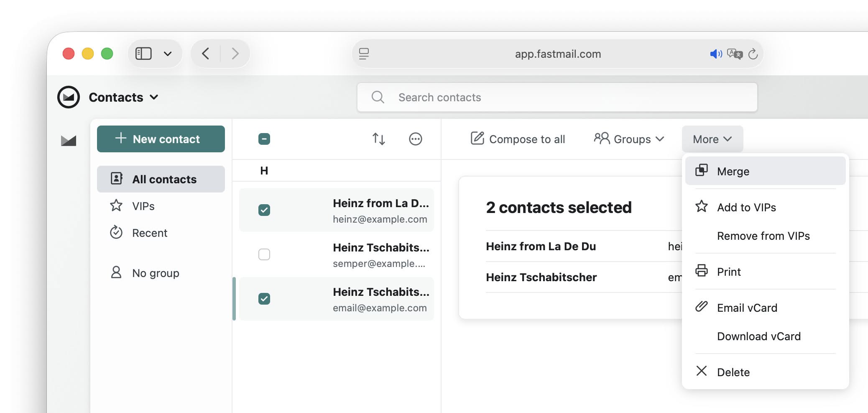Go forward in browser history

click(x=235, y=54)
